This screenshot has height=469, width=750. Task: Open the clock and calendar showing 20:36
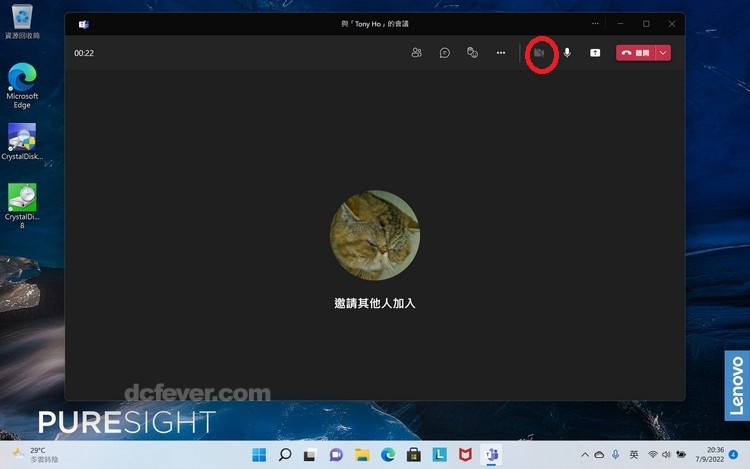click(x=709, y=455)
